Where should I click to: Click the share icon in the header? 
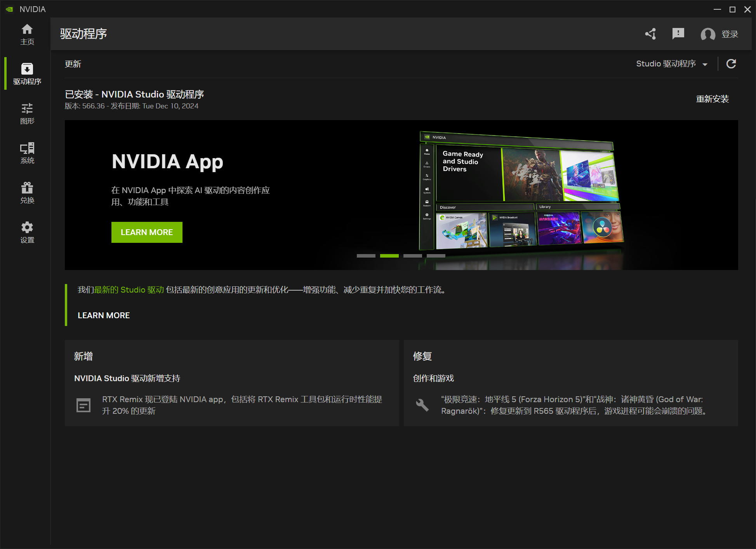click(651, 34)
